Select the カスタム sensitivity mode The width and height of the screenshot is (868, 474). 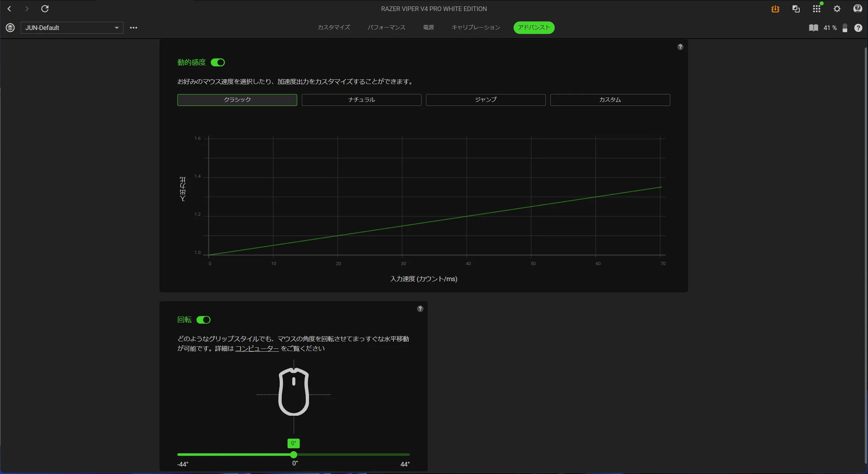[610, 100]
